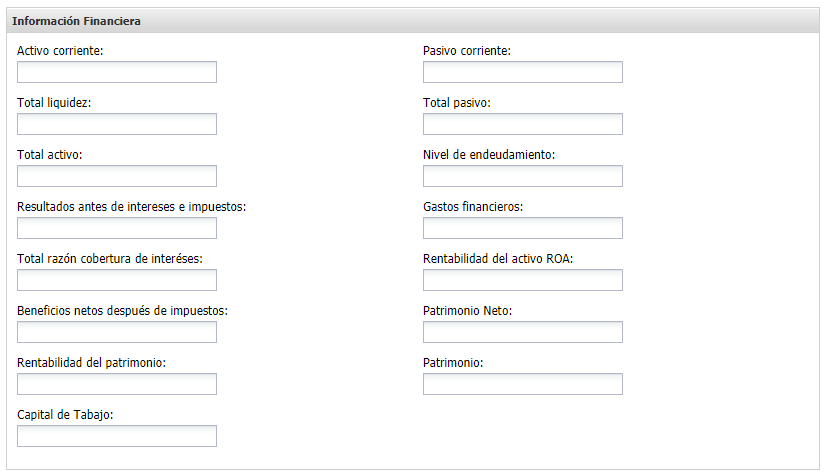The image size is (827, 476).
Task: Focus the Total activo input
Action: pyautogui.click(x=117, y=176)
